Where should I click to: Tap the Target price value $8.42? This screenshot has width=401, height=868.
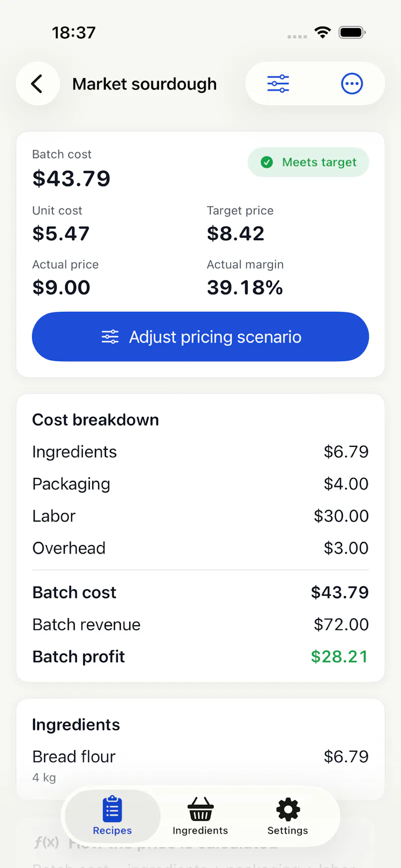236,233
